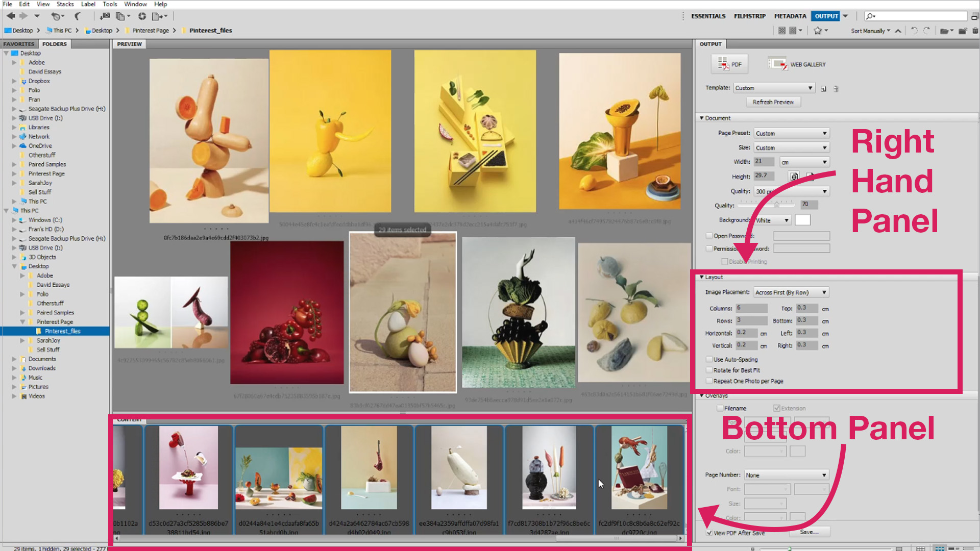Click the boomerang return icon
This screenshot has width=980, height=551.
[x=78, y=16]
